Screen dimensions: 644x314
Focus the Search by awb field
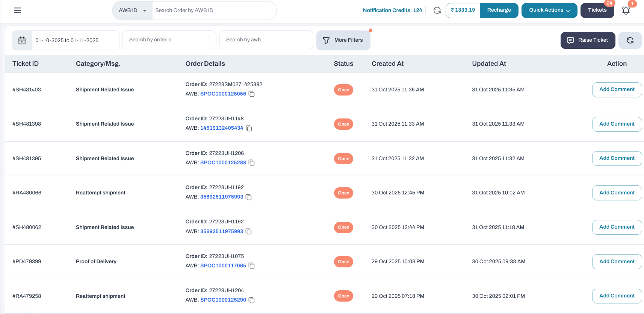point(266,40)
